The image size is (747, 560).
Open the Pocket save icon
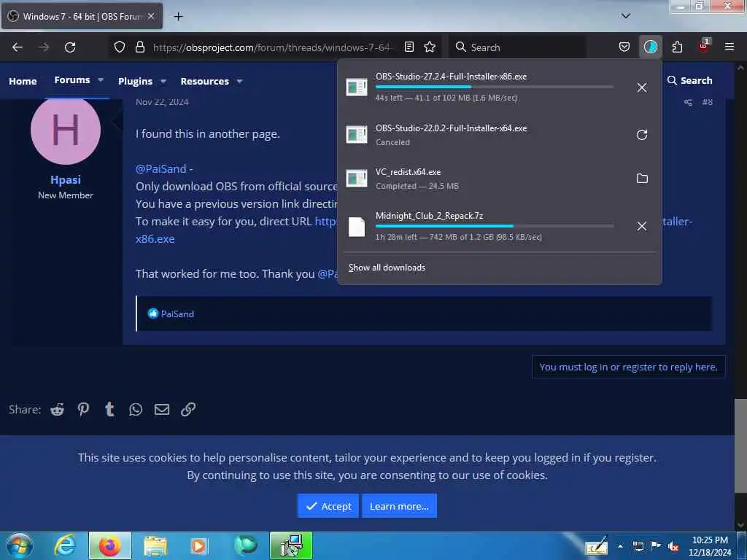point(624,47)
